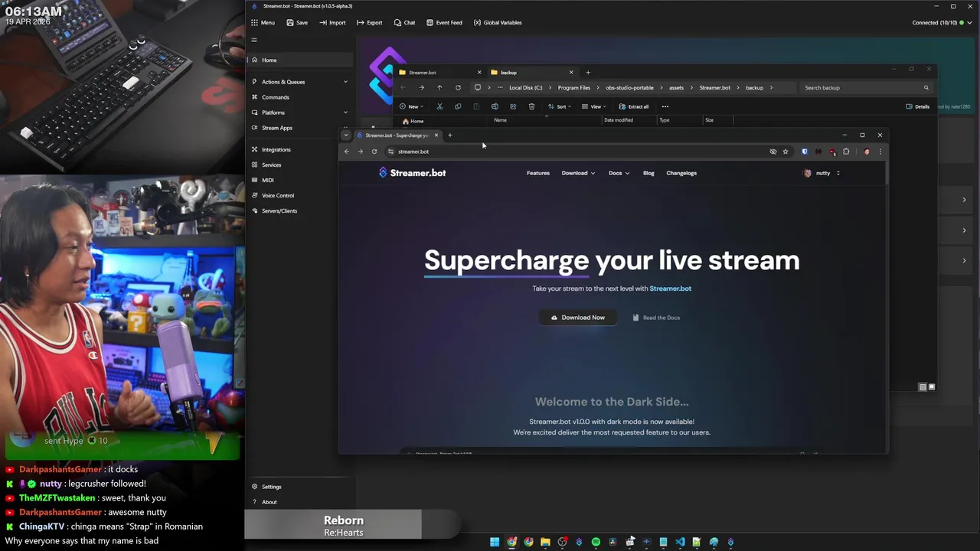Click Extract all in File Explorer
This screenshot has height=551, width=980.
point(633,106)
